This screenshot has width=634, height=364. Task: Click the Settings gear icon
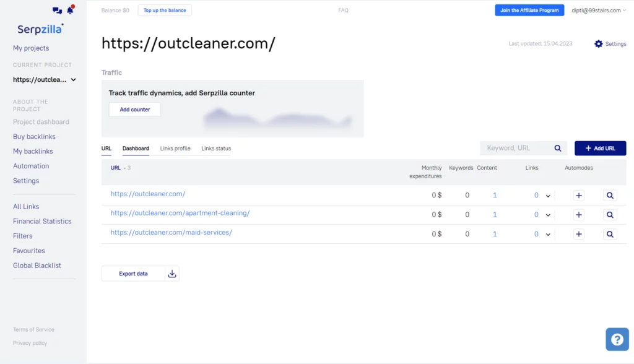599,44
